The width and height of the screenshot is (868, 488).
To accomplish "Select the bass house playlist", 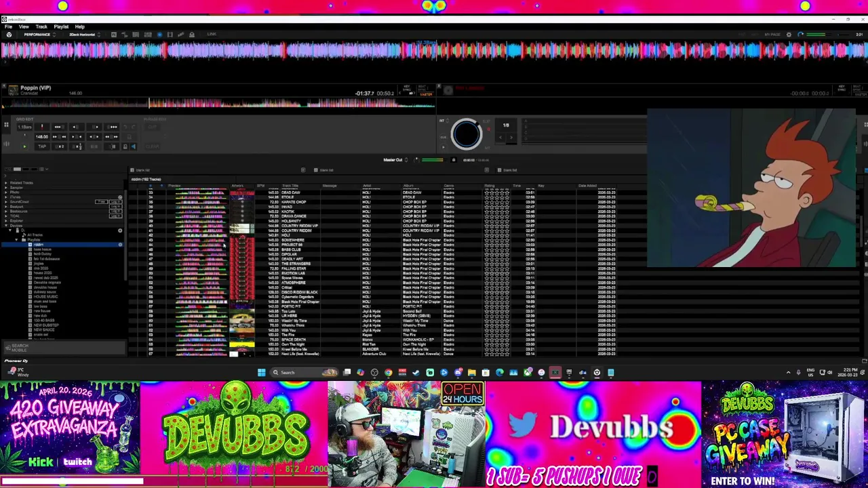I will coord(43,249).
